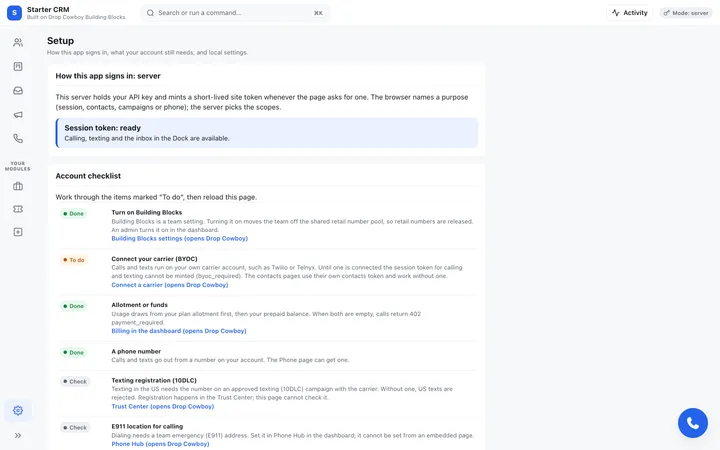Open the Phone handset icon in sidebar
Screen dimensions: 720x450
coord(18,138)
